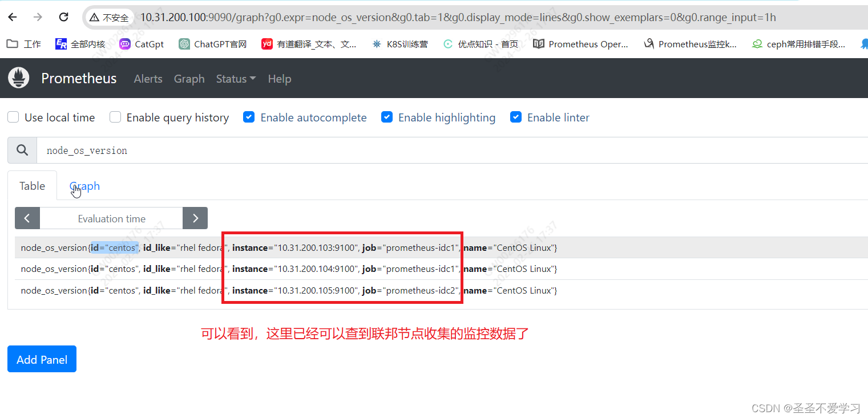Image resolution: width=868 pixels, height=419 pixels.
Task: Toggle Enable autocomplete checkbox
Action: [x=249, y=117]
